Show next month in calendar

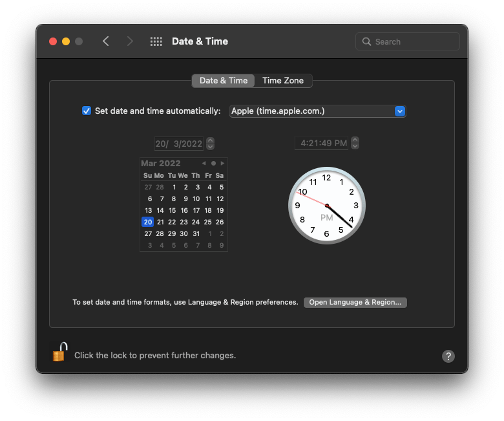coord(223,164)
